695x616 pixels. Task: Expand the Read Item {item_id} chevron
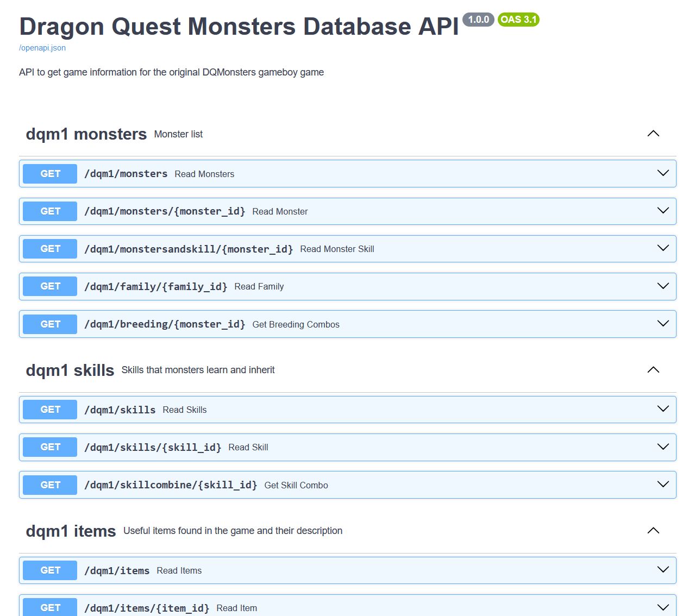(x=663, y=607)
